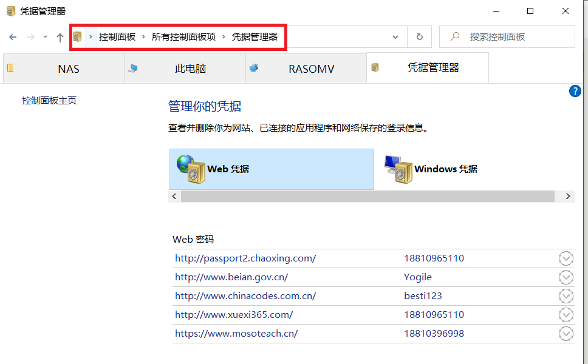This screenshot has height=364, width=588.
Task: Switch to the 此电脑 tab
Action: pyautogui.click(x=185, y=68)
